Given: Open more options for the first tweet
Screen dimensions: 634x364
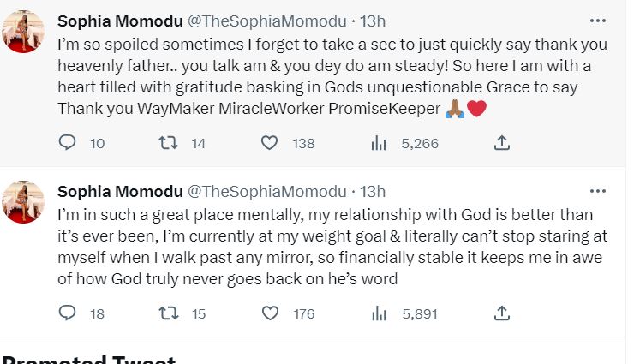Looking at the screenshot, I should [x=599, y=20].
